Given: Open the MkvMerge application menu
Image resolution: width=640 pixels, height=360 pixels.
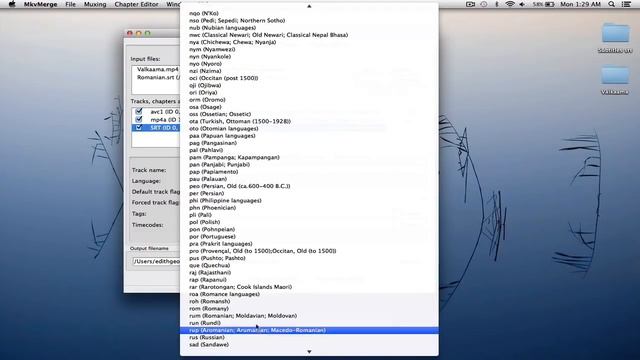Looking at the screenshot, I should pos(40,4).
